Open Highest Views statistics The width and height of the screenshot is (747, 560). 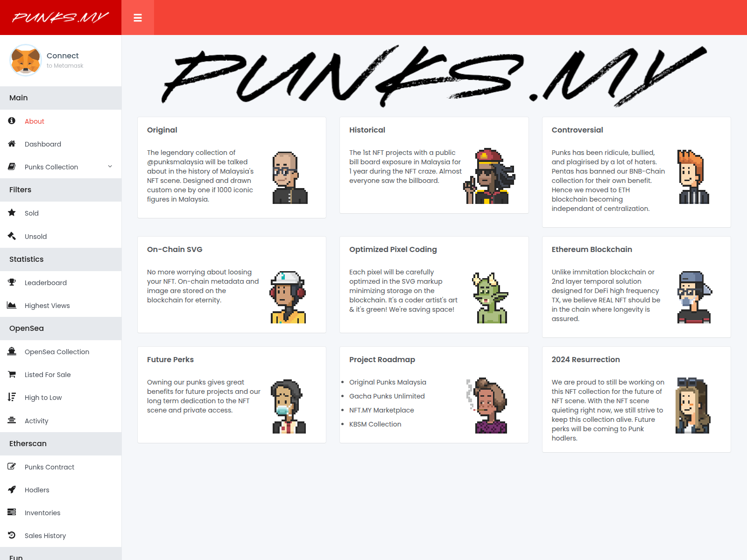(x=61, y=306)
